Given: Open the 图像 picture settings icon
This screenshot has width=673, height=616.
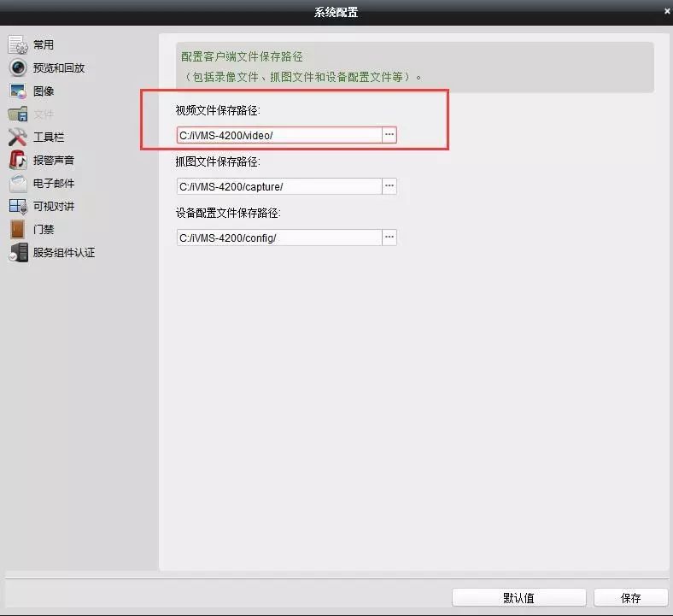Looking at the screenshot, I should [x=18, y=91].
